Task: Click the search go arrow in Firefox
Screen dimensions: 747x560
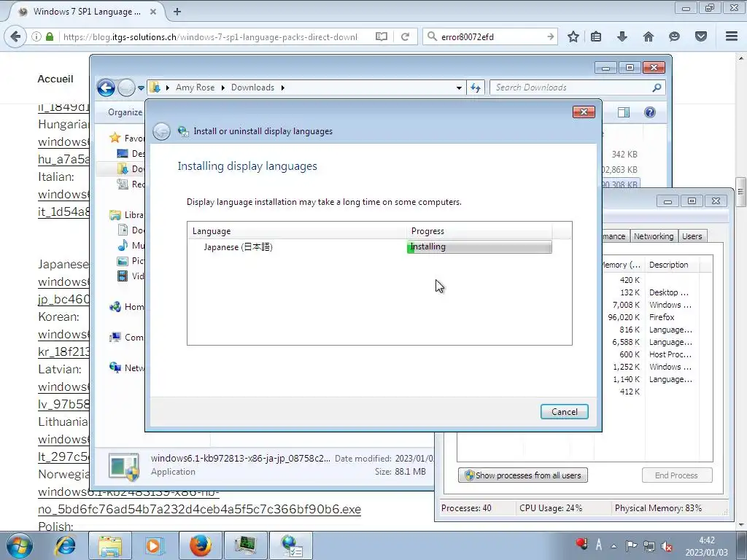Action: pos(550,36)
